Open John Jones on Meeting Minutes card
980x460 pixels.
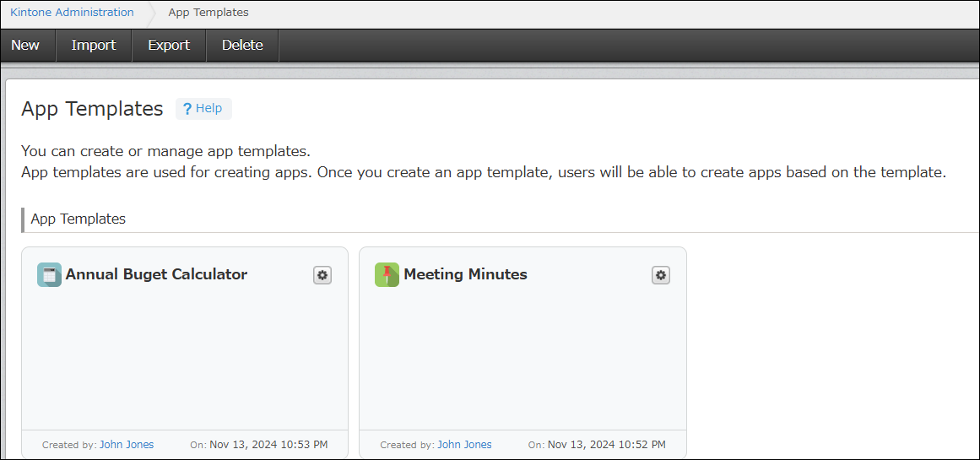coord(464,444)
